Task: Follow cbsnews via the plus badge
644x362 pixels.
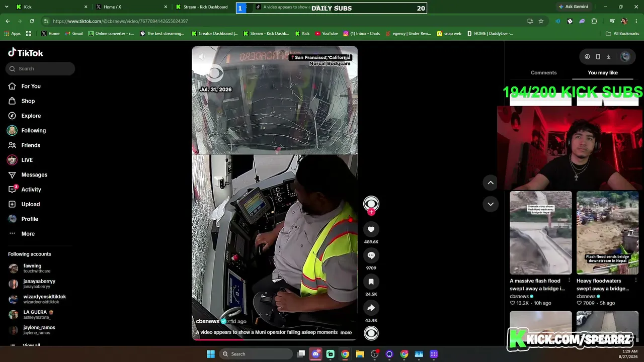Action: click(x=371, y=212)
